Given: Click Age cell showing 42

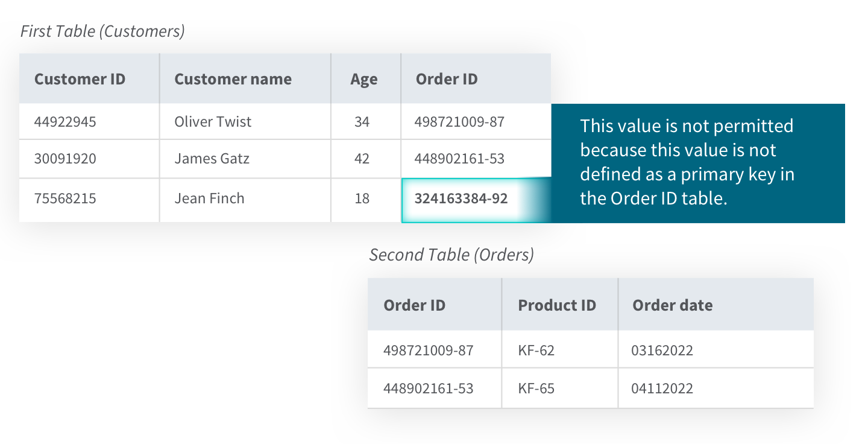Looking at the screenshot, I should 366,159.
